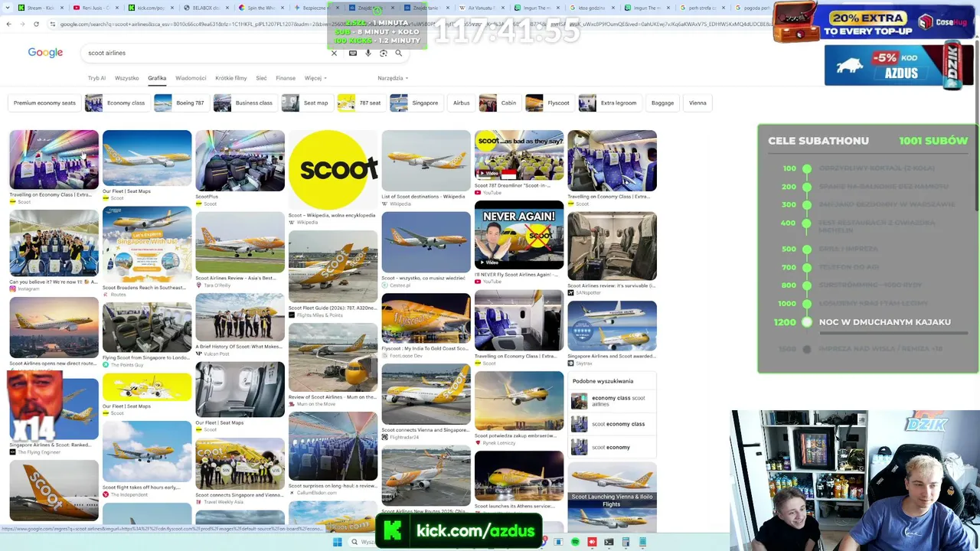Switch to the Spin the Wheel browser tab
Image resolution: width=980 pixels, height=551 pixels.
[260, 8]
